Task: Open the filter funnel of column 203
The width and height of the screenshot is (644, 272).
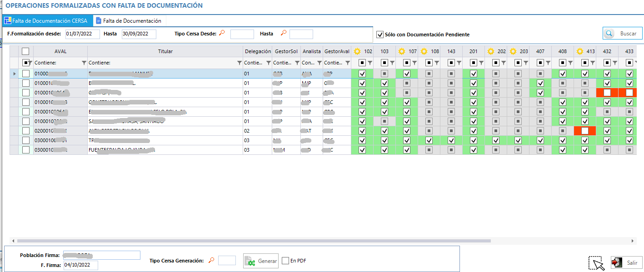Action: coord(525,63)
